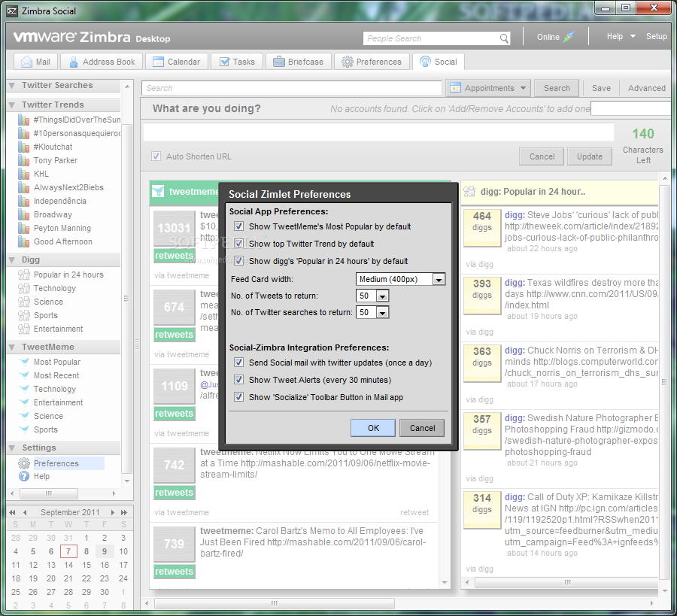Go to next month in mini calendar
The height and width of the screenshot is (616, 677).
click(x=112, y=512)
